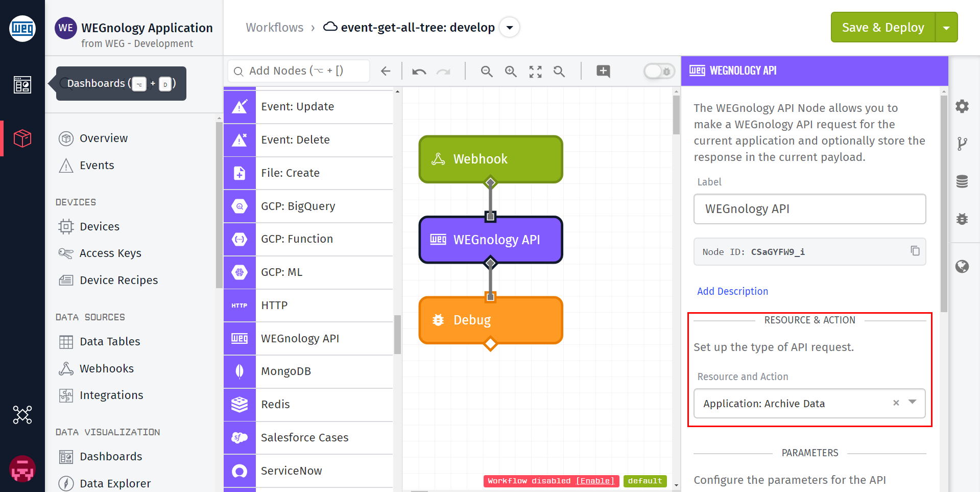
Task: Expand Save & Deploy options arrow
Action: [x=946, y=28]
